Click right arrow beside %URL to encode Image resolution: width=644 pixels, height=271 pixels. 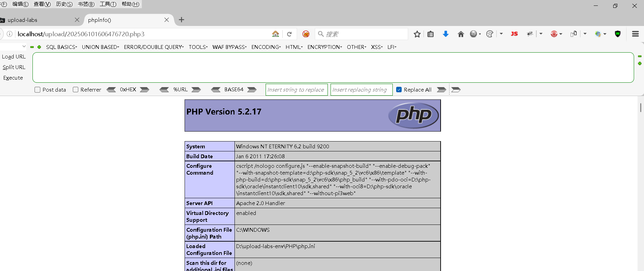pos(196,90)
